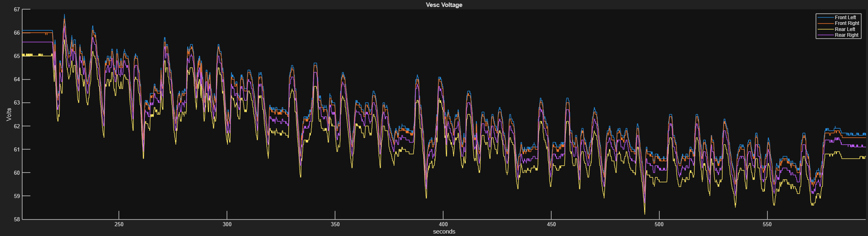Click the Rear Right legend label
The width and height of the screenshot is (868, 236).
pyautogui.click(x=846, y=35)
